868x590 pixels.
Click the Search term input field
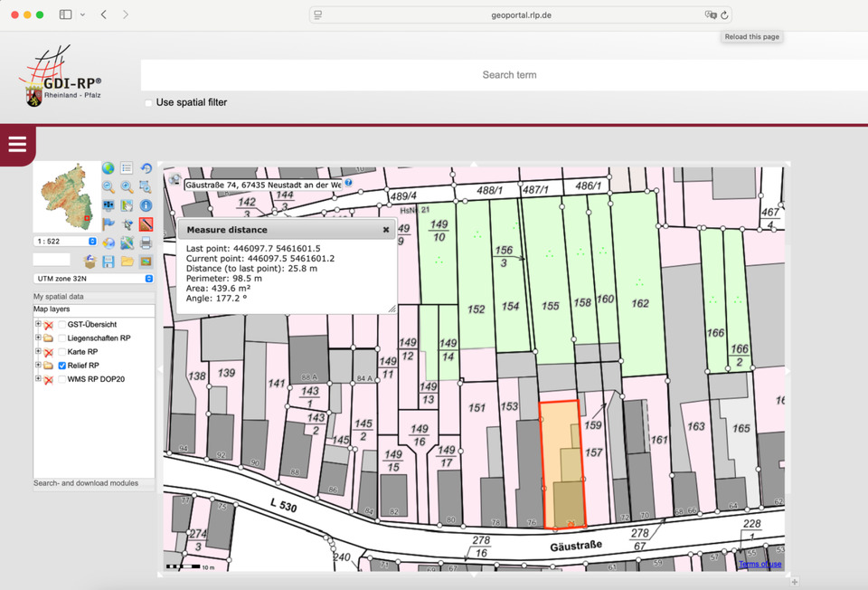click(x=509, y=75)
